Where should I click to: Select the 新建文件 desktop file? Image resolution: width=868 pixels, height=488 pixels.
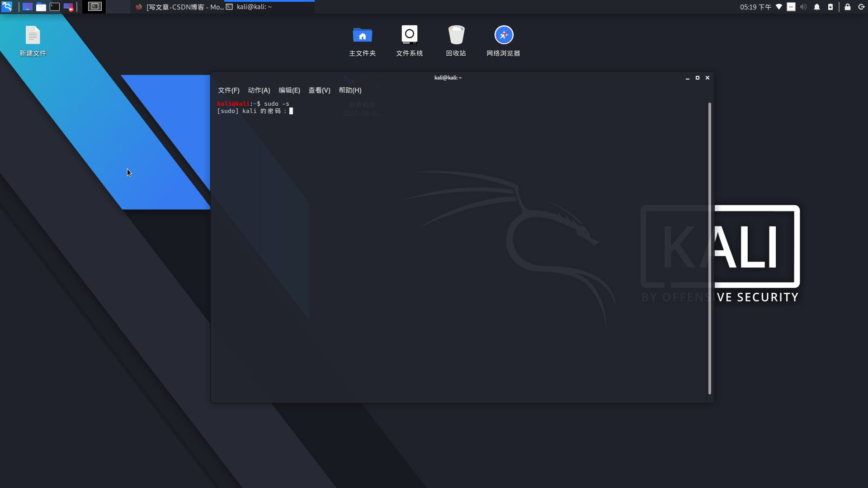tap(33, 41)
